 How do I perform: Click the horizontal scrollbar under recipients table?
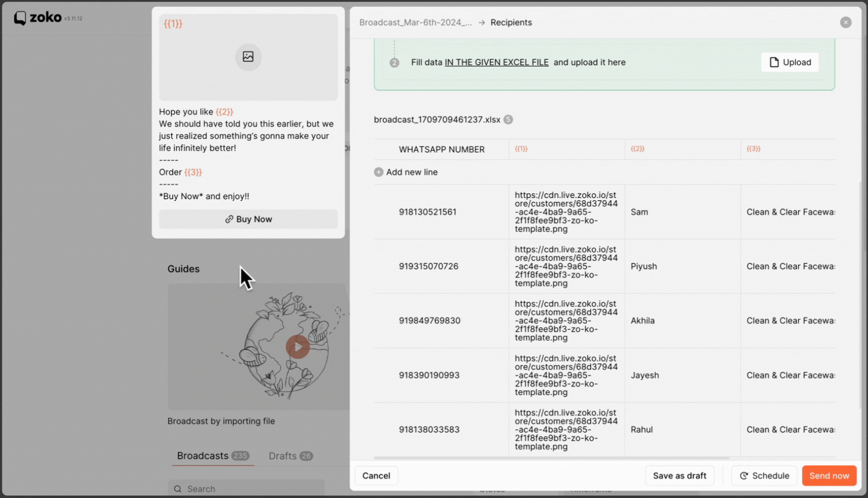pos(551,458)
